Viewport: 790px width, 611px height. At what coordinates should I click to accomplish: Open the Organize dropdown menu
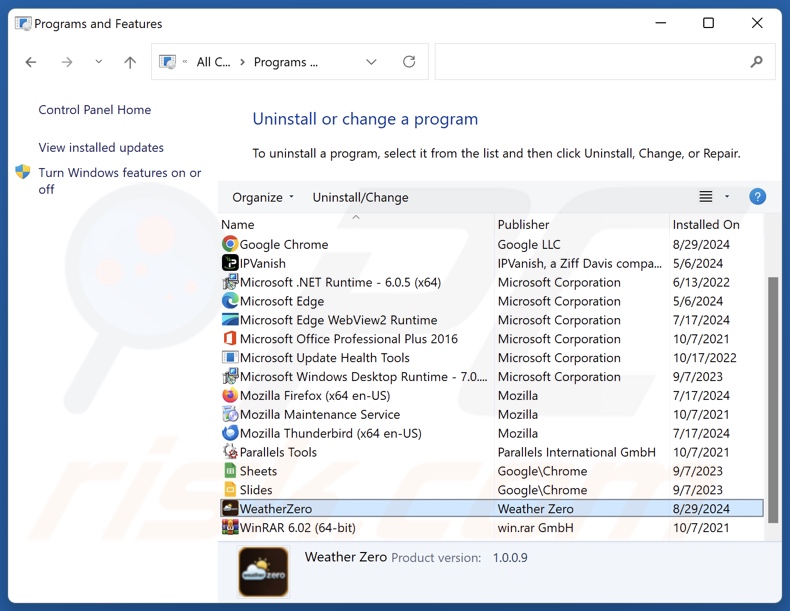(x=262, y=197)
